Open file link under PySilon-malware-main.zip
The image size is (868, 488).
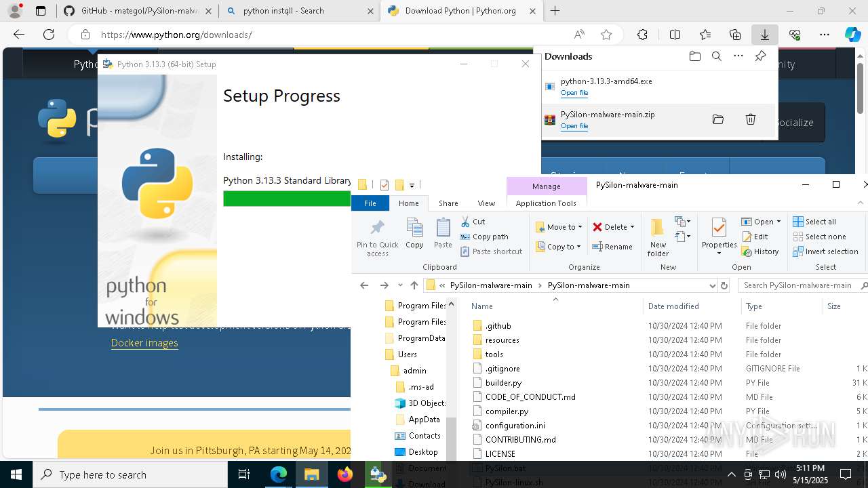(x=574, y=126)
